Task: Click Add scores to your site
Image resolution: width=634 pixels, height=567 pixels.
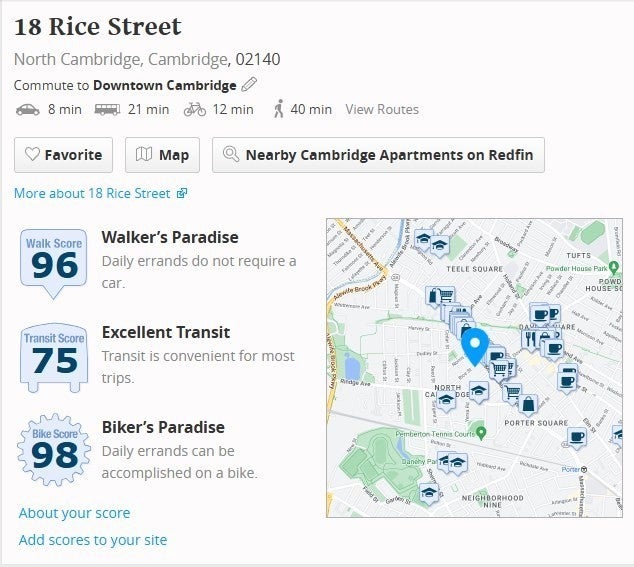Action: click(x=93, y=540)
